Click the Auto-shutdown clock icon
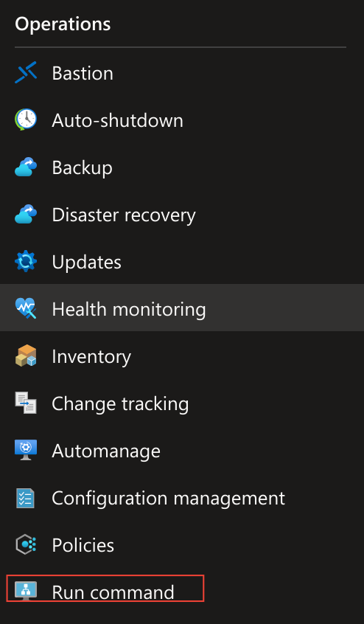364x624 pixels. pyautogui.click(x=26, y=119)
